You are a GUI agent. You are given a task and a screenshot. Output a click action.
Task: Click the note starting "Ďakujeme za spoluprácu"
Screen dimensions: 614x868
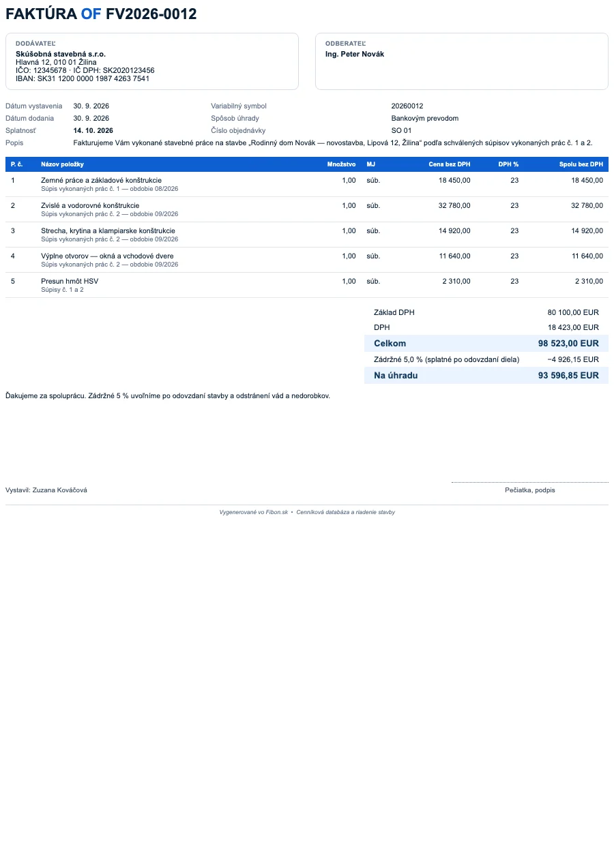point(168,396)
